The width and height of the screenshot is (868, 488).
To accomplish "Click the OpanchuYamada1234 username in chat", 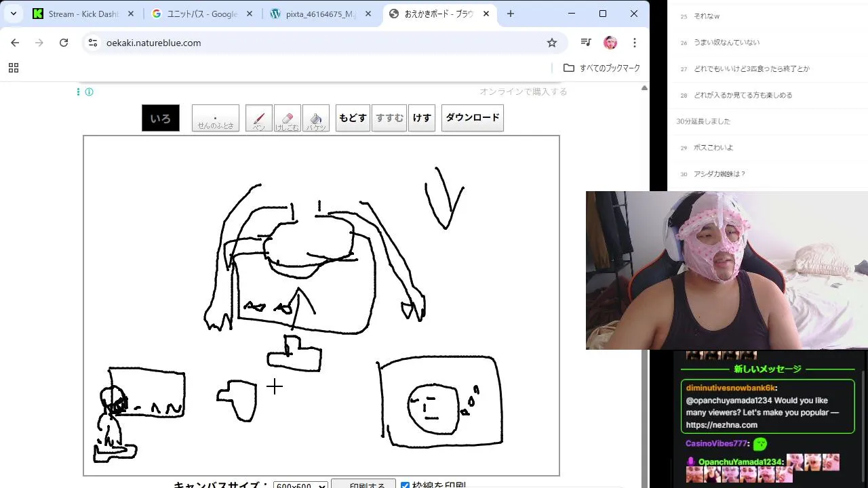I will (x=741, y=462).
